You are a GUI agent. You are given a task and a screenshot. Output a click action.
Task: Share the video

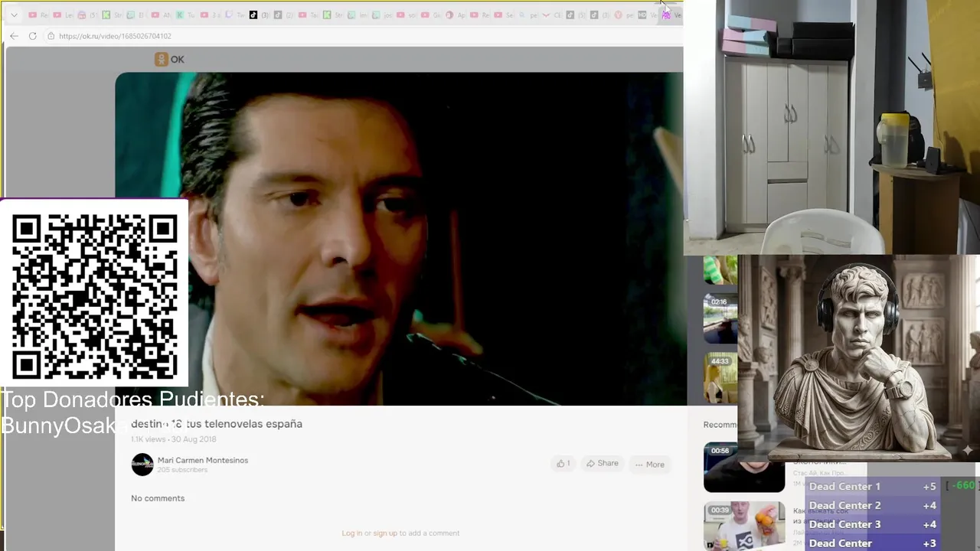[603, 464]
